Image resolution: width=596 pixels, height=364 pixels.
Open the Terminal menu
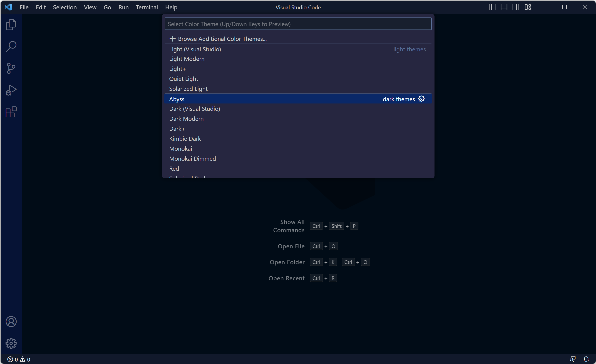tap(147, 7)
